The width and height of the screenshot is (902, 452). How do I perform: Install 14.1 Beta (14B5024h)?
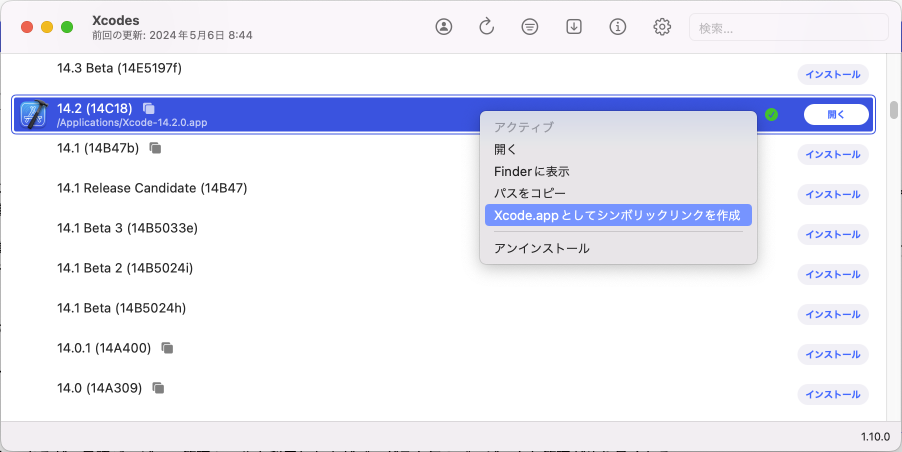pos(832,314)
